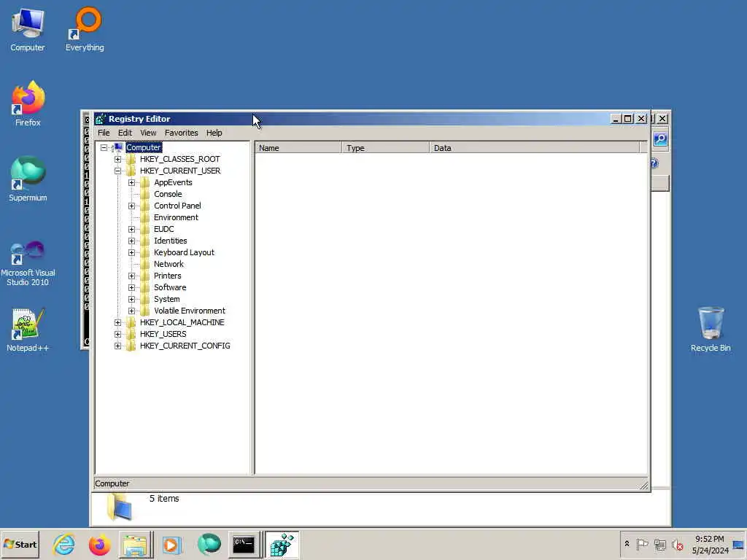Click the Type column header
This screenshot has width=747, height=560.
(x=385, y=147)
